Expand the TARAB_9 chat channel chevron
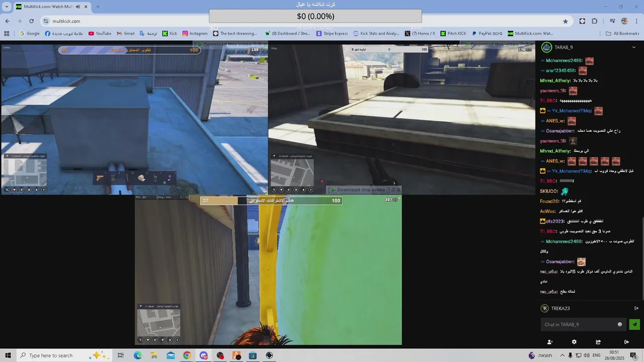 coord(634,47)
